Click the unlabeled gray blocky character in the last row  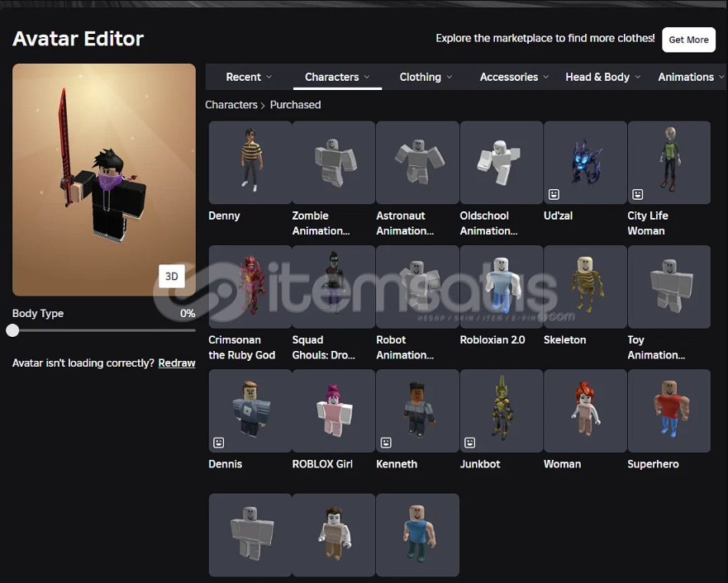250,535
